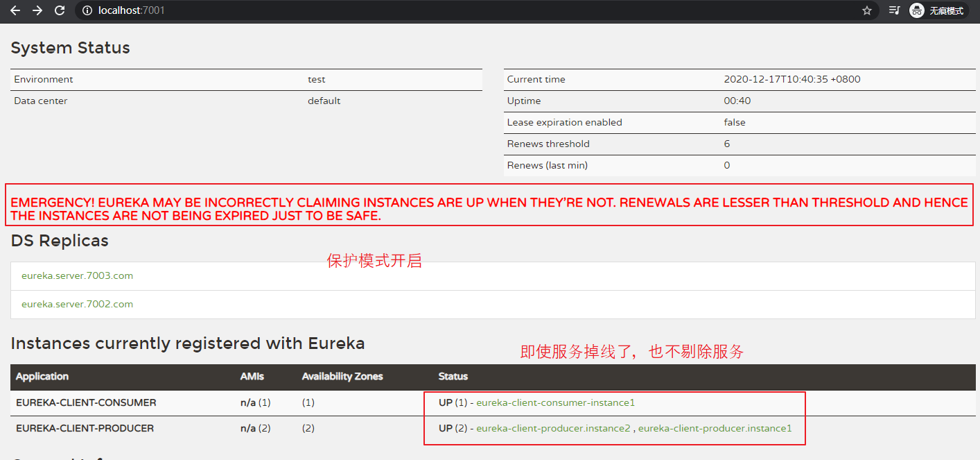Select 'Lease expiration enabled' label
Viewport: 980px width, 460px height.
click(x=564, y=122)
